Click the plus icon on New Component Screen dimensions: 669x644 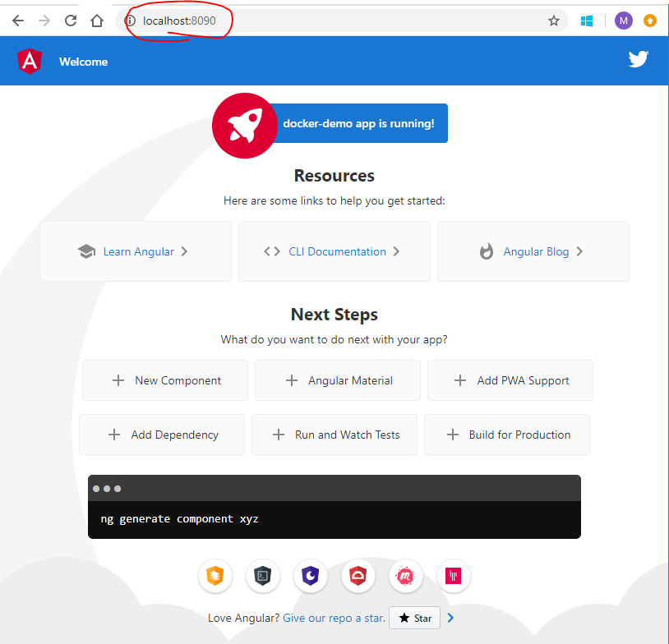click(118, 380)
